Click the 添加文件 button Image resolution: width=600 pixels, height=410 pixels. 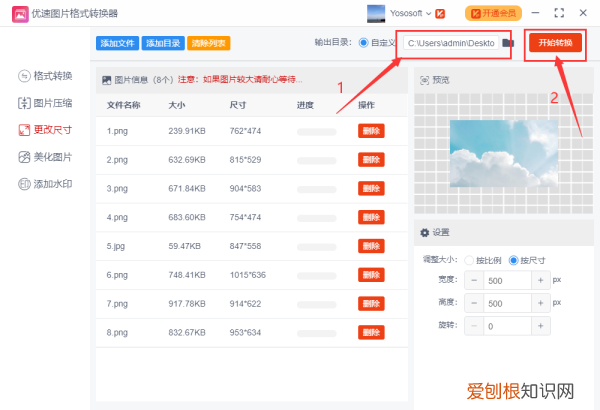[x=117, y=43]
